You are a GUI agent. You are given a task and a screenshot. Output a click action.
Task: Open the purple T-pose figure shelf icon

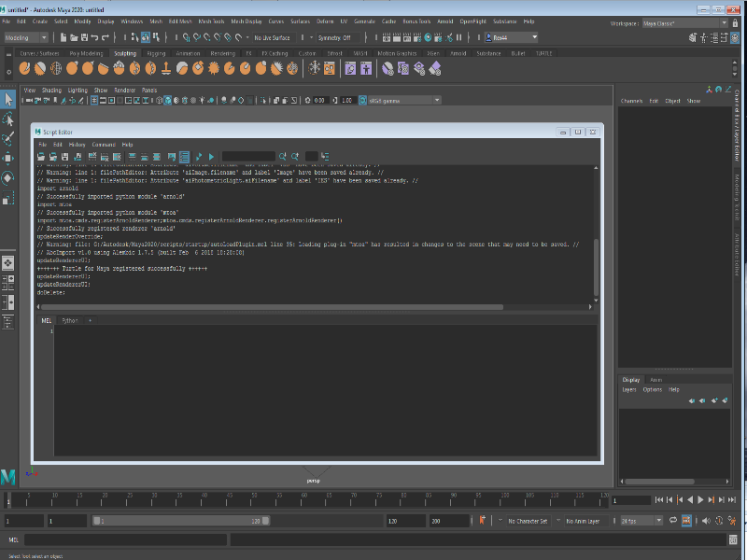[366, 68]
